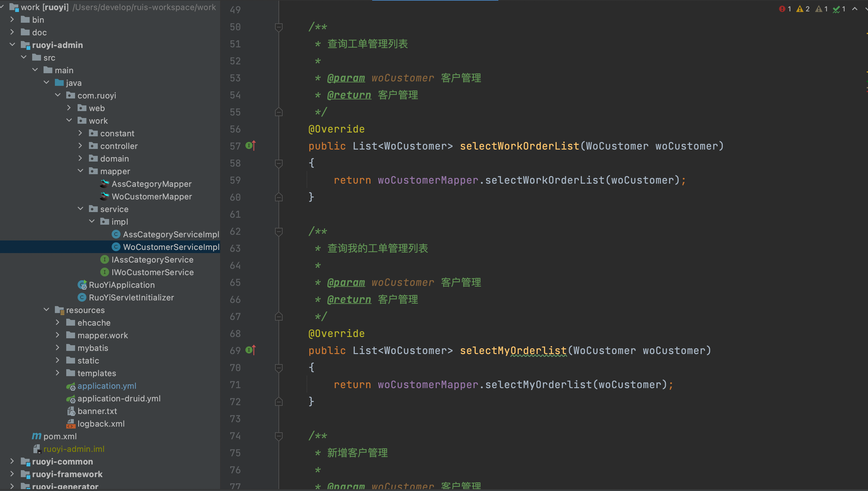This screenshot has height=491, width=868.
Task: Click the RuoYiApplication runnable class icon
Action: pos(82,285)
